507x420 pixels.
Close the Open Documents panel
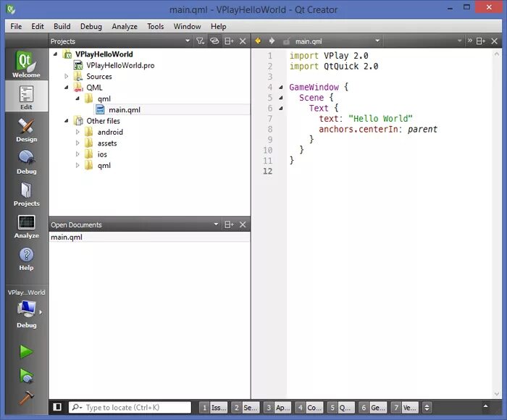point(243,224)
